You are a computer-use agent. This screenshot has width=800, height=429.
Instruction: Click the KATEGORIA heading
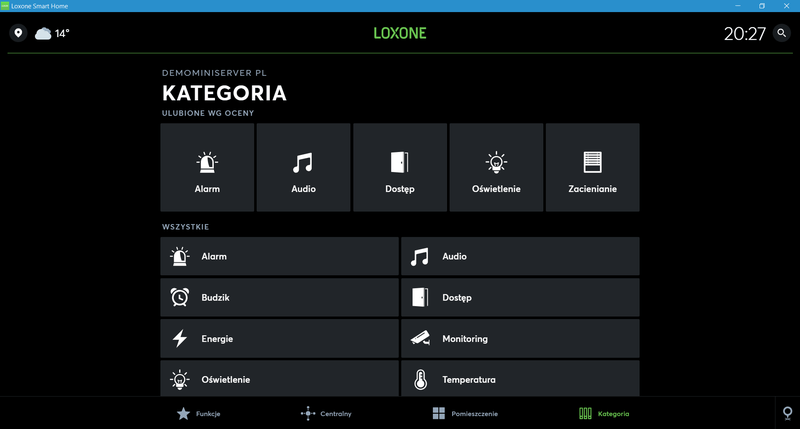click(x=224, y=93)
